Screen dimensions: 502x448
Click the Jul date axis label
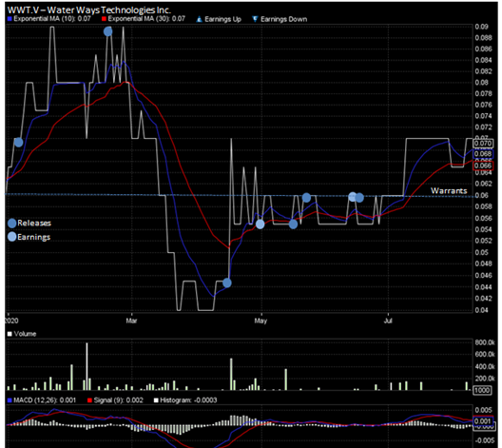tap(388, 321)
